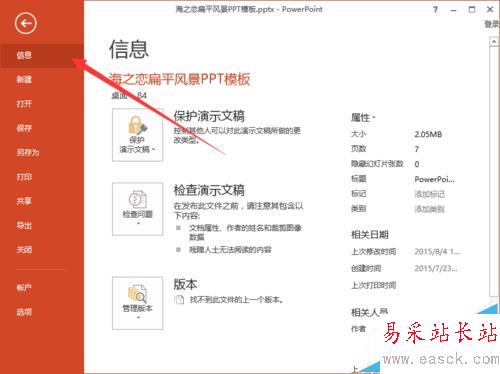Image resolution: width=500 pixels, height=374 pixels.
Task: Maximize the PowerPoint window
Action: coord(472,9)
